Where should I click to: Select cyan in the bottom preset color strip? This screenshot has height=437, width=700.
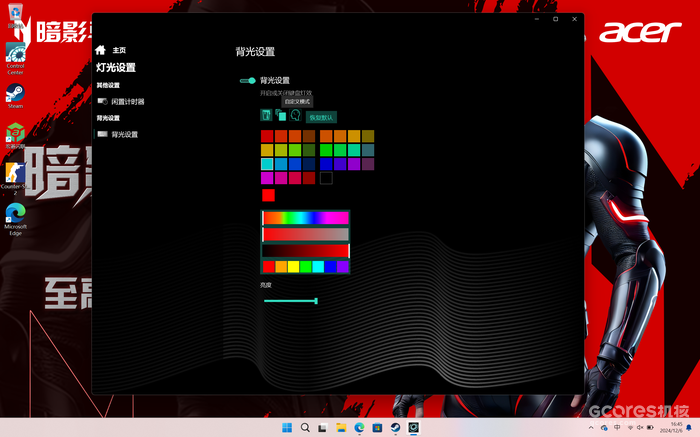(x=318, y=267)
